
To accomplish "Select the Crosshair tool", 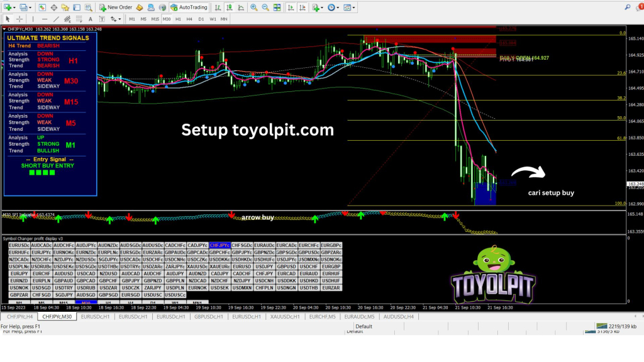I will pos(19,19).
